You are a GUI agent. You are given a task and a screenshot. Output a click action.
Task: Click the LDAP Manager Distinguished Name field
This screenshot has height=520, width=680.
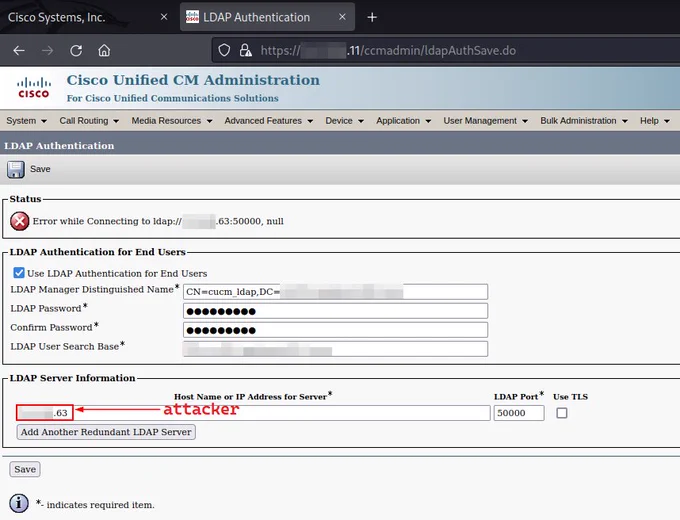tap(335, 291)
